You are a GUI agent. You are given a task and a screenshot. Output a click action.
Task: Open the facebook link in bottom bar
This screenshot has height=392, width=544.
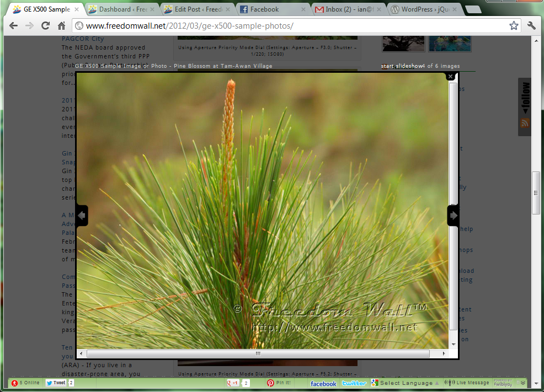323,383
